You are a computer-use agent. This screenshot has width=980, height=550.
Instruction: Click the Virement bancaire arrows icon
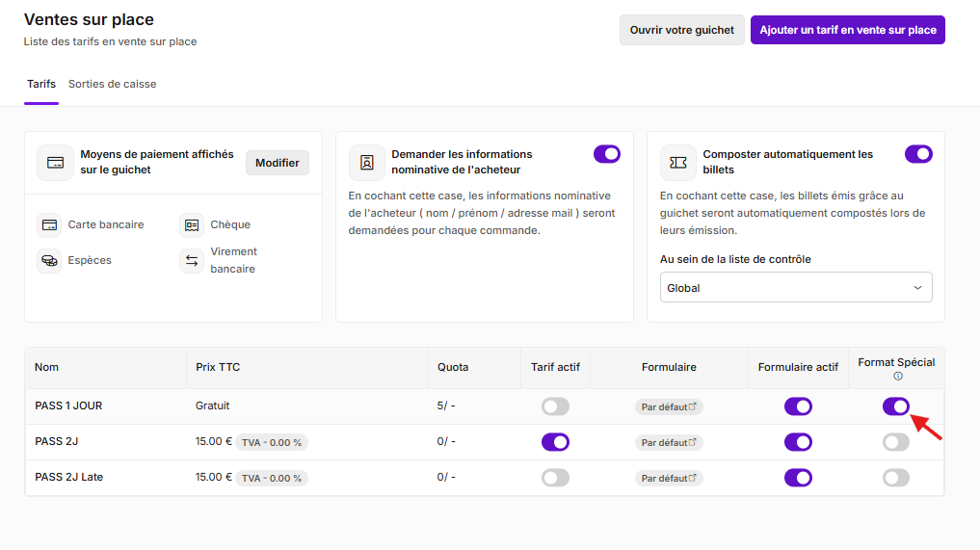[192, 261]
